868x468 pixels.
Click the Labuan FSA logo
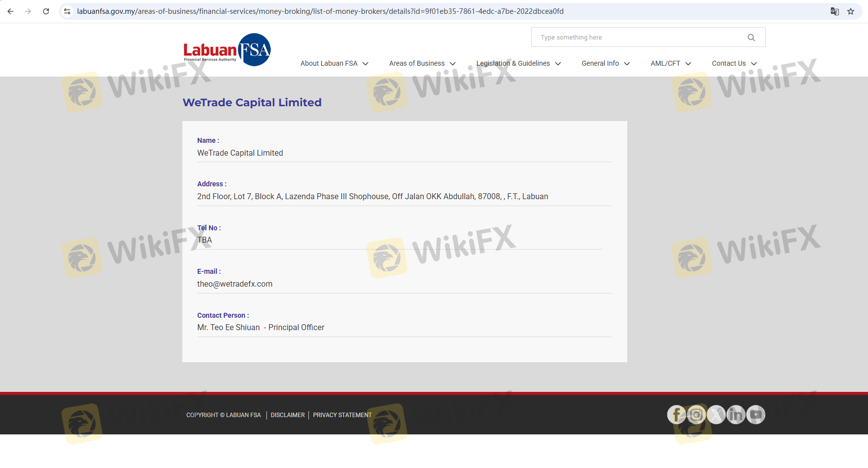(x=227, y=50)
